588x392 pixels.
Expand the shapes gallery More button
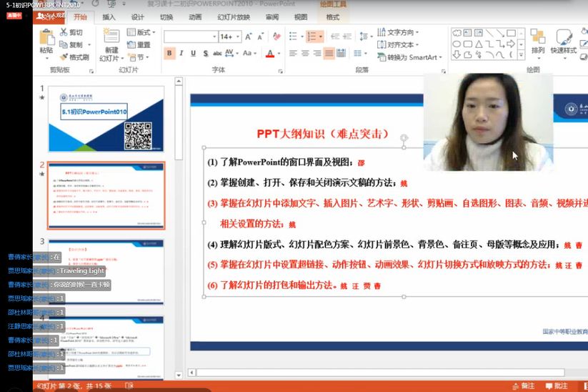[522, 55]
